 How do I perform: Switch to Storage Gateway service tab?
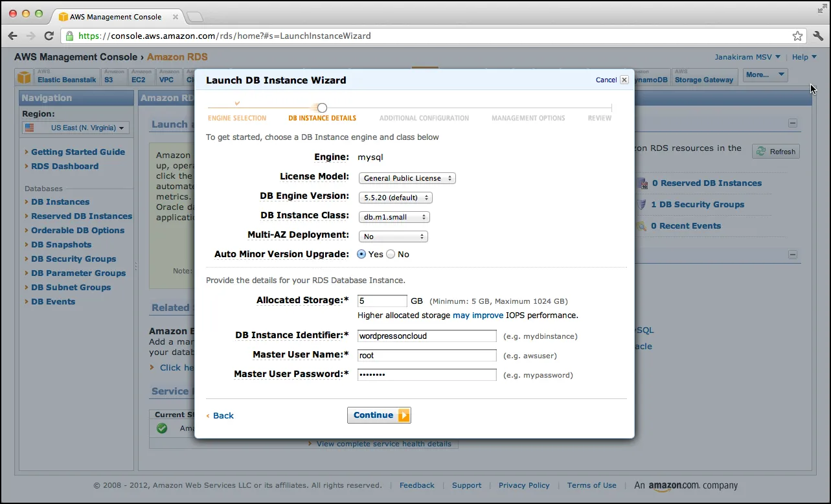coord(704,76)
